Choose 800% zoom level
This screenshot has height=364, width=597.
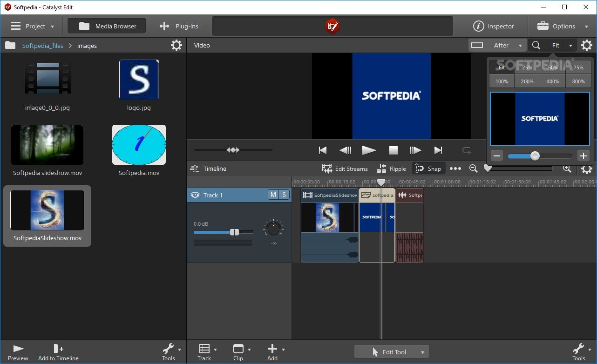pyautogui.click(x=578, y=81)
